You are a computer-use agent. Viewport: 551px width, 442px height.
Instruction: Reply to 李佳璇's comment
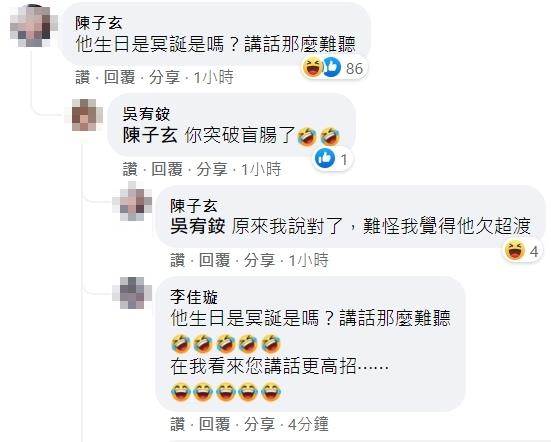click(215, 424)
